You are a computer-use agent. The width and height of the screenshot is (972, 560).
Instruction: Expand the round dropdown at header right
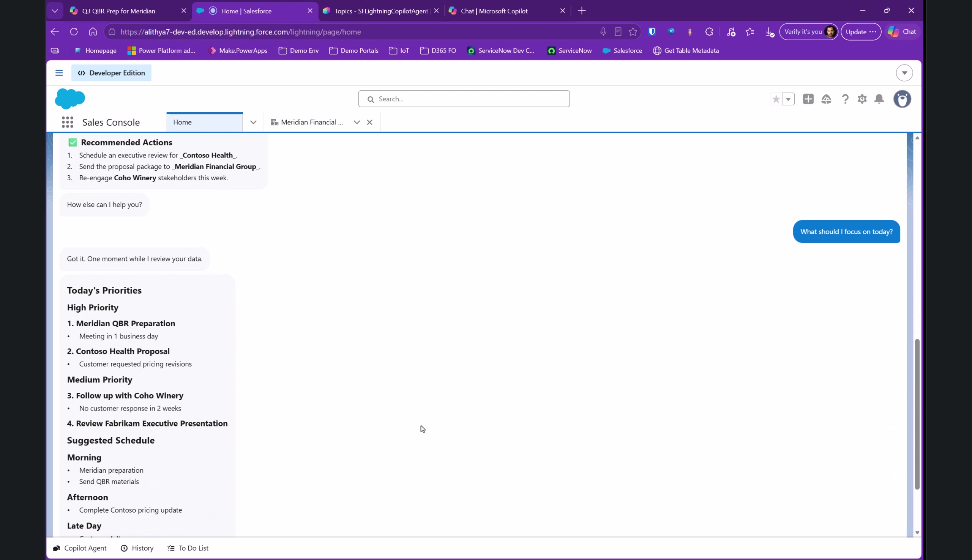tap(904, 73)
